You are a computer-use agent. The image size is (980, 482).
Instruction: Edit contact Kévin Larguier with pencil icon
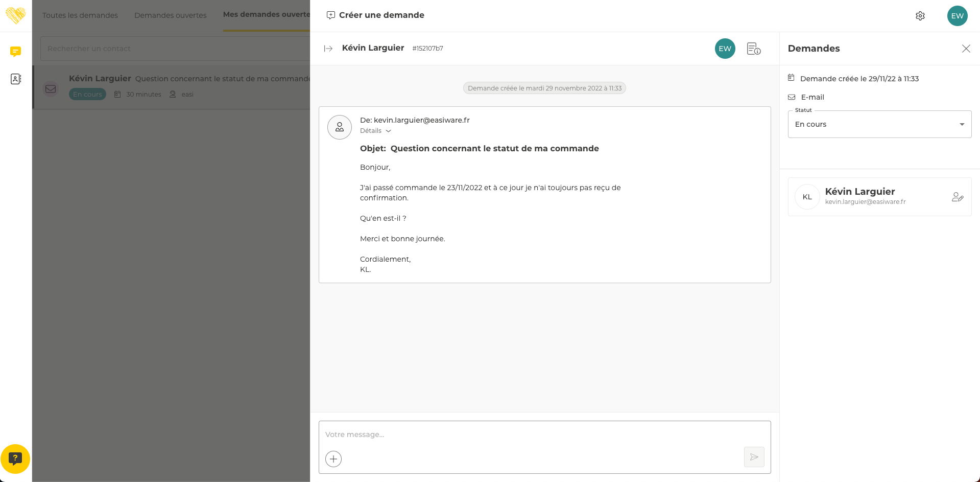(957, 197)
